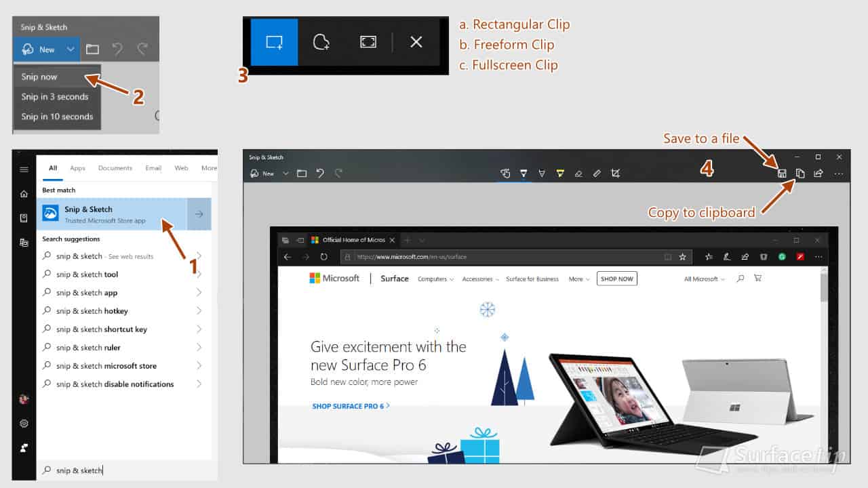868x488 pixels.
Task: Select the Crop tool
Action: coord(616,173)
